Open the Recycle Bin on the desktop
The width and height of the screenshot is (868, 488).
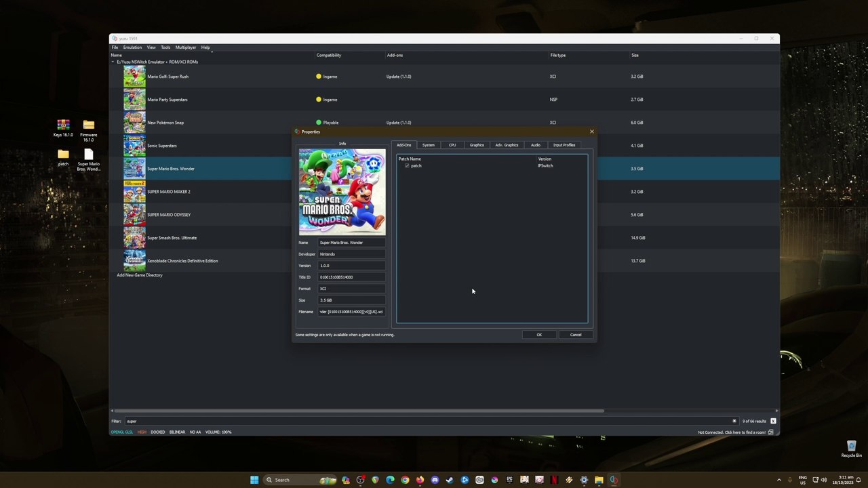pos(851,449)
